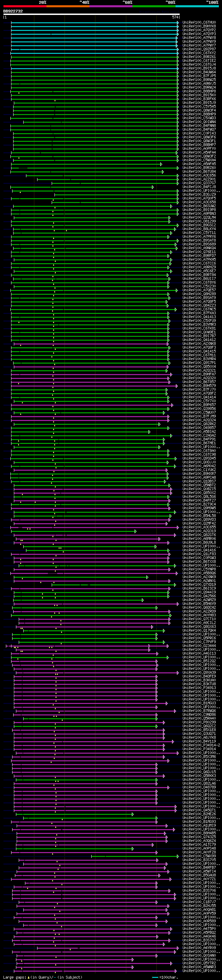
Task: Select label UniRef100_A0PFY0
Action: [x=199, y=149]
